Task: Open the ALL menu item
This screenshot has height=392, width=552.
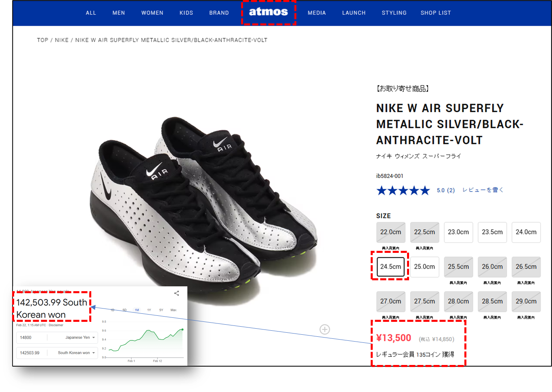Action: (91, 13)
